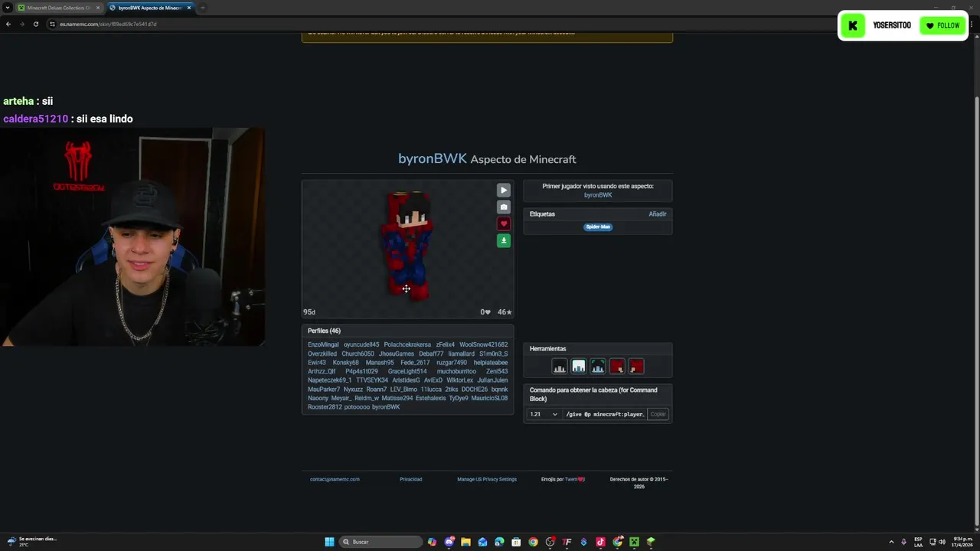The image size is (980, 551).
Task: Open the WoolSnow421682 profile
Action: tap(483, 344)
